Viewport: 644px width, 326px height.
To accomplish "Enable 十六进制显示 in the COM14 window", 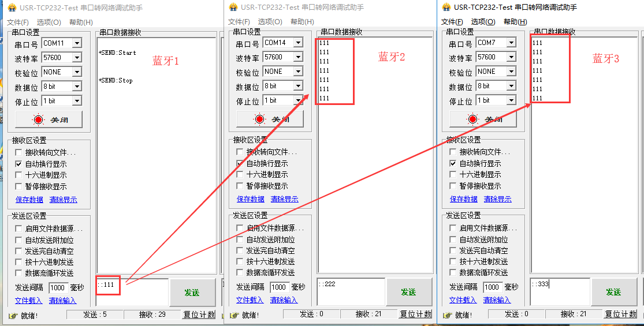I will [x=240, y=175].
